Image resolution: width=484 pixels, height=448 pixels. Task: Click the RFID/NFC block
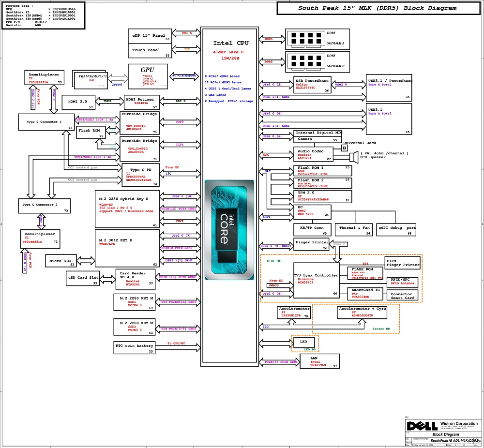point(403,282)
